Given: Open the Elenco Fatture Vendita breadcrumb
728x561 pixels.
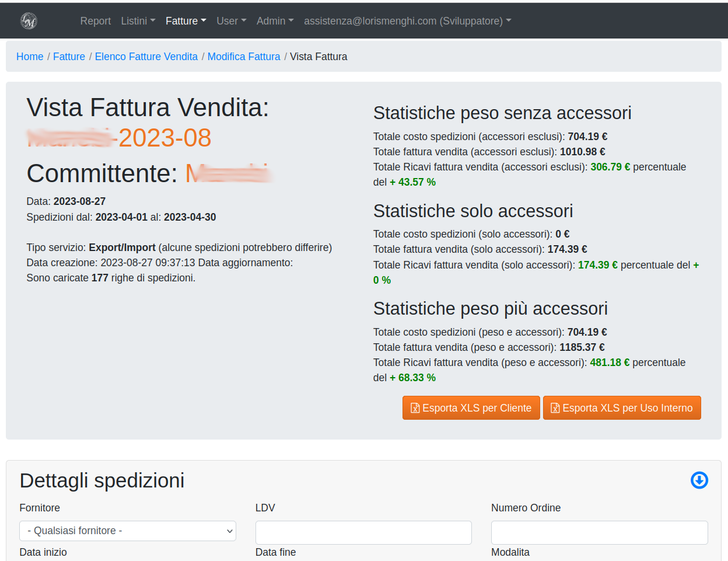Looking at the screenshot, I should pos(146,57).
